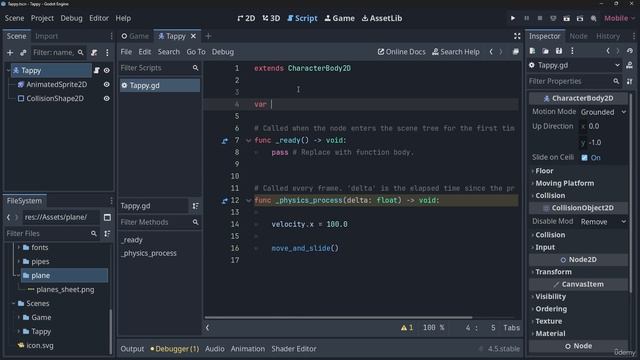The image size is (640, 360).
Task: Click override indicator on _ready line
Action: click(x=224, y=141)
